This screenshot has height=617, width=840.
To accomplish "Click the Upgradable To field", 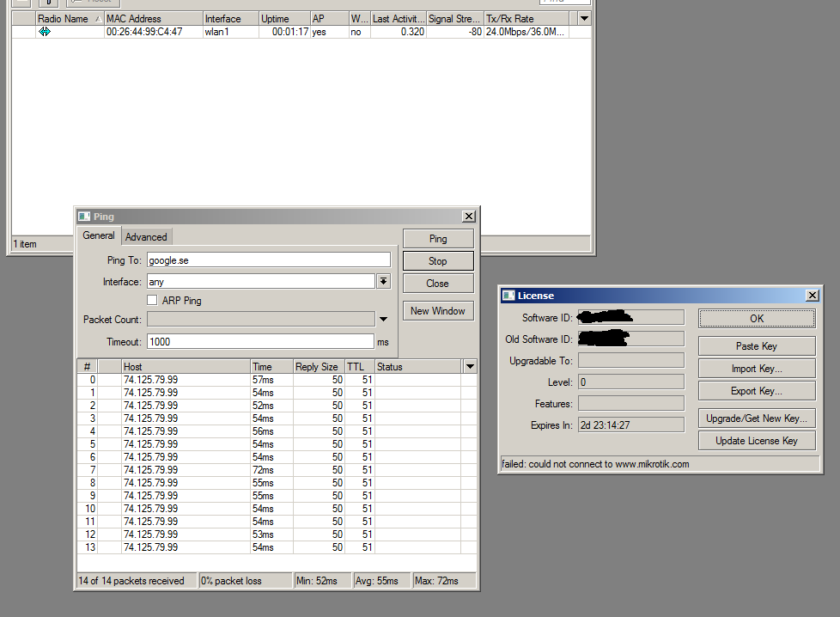I will [x=631, y=360].
